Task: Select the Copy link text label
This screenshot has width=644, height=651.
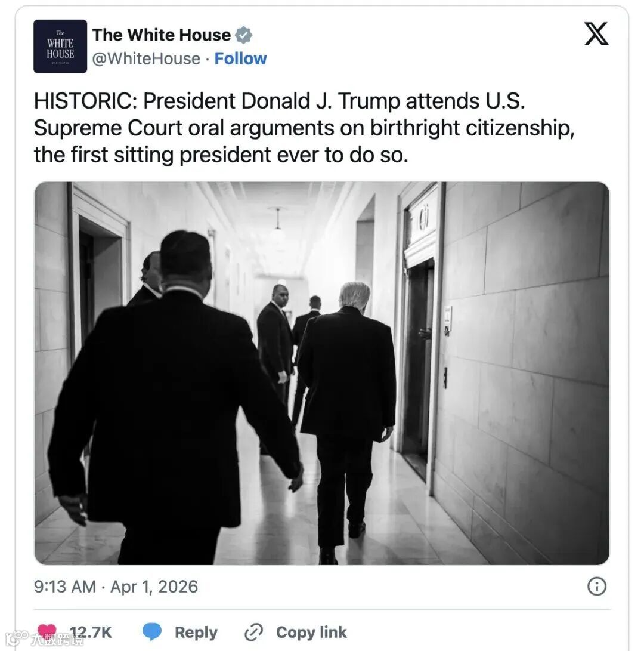Action: pos(311,633)
